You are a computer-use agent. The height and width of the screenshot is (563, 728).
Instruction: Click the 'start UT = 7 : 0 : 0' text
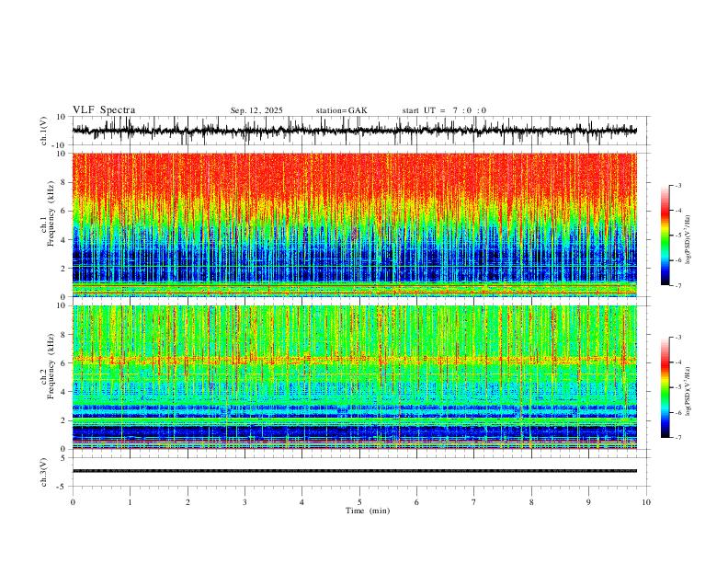(x=444, y=110)
